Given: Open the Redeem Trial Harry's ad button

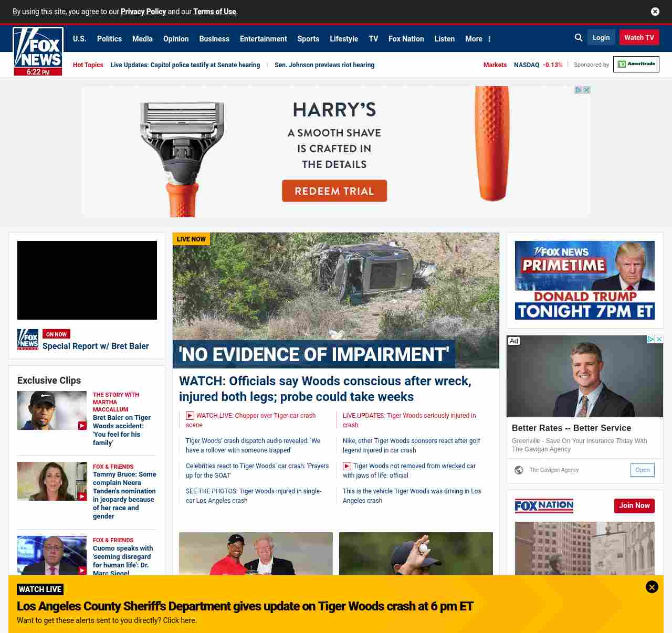Looking at the screenshot, I should pyautogui.click(x=334, y=191).
